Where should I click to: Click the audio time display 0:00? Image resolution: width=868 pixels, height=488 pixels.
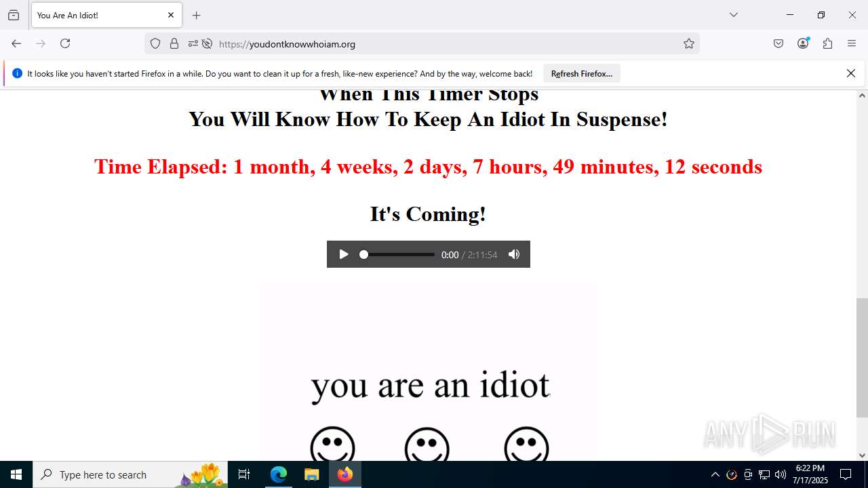[450, 255]
